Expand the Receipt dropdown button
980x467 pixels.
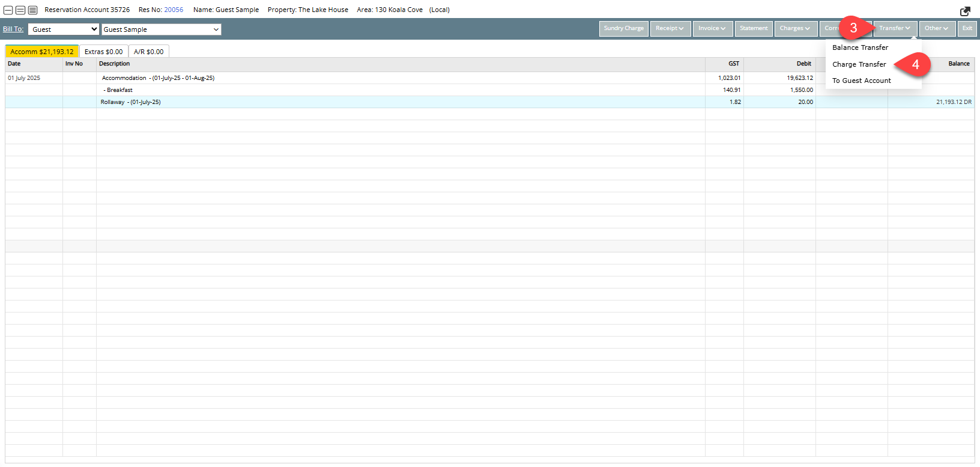pyautogui.click(x=670, y=28)
